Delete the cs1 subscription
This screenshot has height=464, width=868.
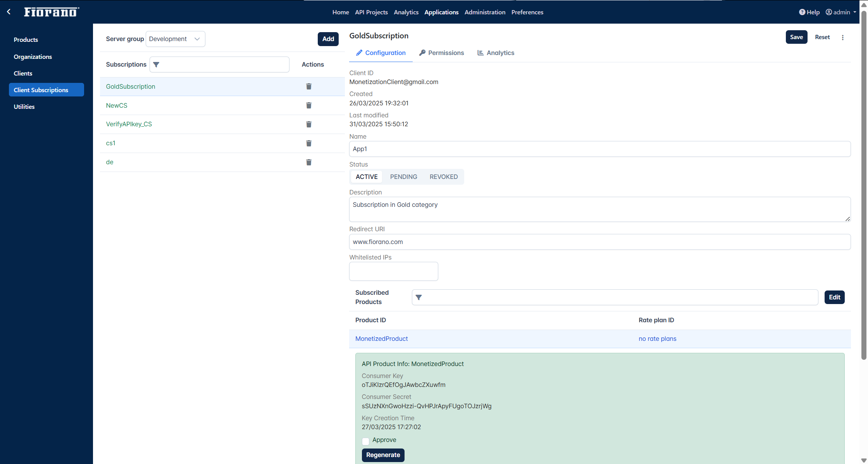coord(309,143)
